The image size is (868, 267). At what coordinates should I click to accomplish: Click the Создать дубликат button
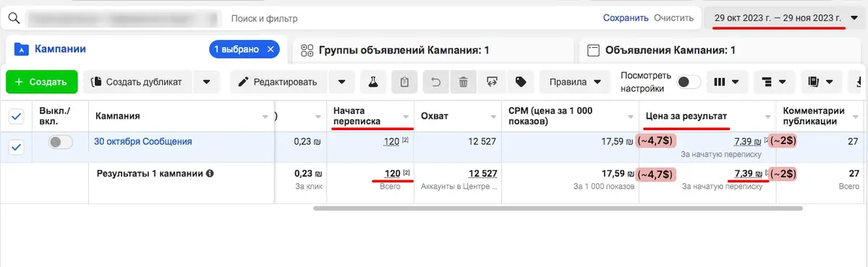coord(138,82)
